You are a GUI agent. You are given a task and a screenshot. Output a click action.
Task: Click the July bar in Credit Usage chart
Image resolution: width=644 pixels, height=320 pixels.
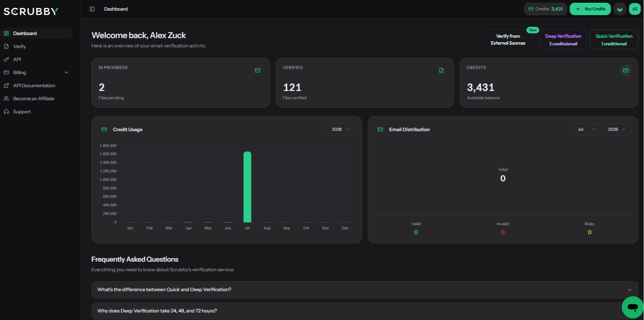click(x=247, y=187)
